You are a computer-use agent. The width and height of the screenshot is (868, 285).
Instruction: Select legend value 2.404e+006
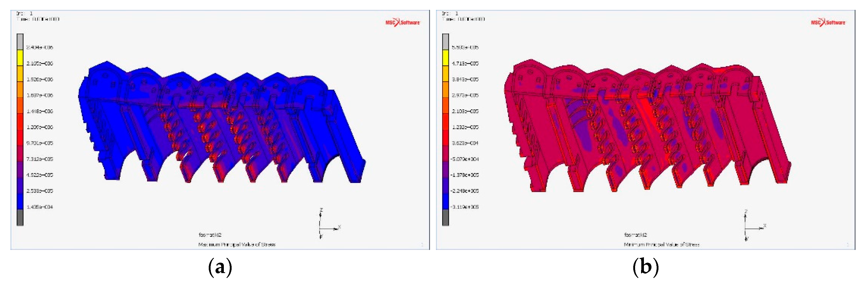(x=40, y=48)
